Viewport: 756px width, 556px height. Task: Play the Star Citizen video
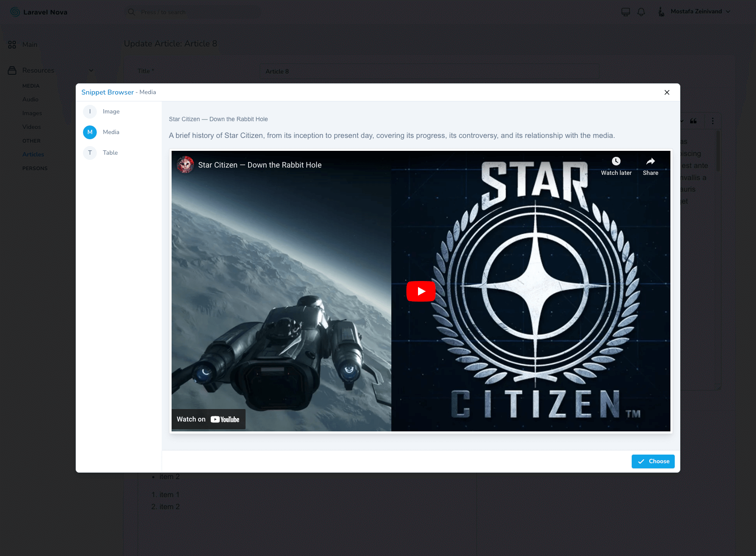click(421, 291)
